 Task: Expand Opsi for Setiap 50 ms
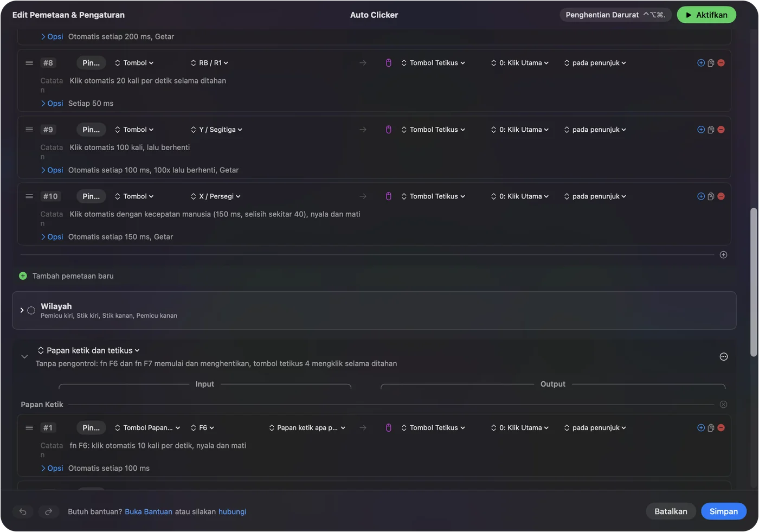click(x=52, y=104)
